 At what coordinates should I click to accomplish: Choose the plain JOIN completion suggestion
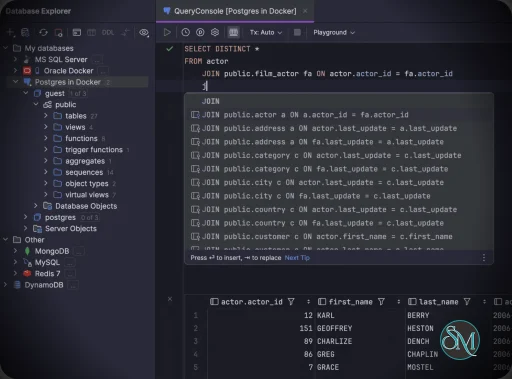(x=339, y=101)
